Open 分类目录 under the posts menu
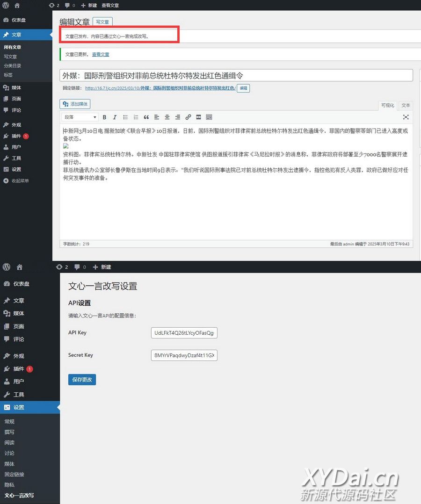The height and width of the screenshot is (504, 421). tap(13, 66)
